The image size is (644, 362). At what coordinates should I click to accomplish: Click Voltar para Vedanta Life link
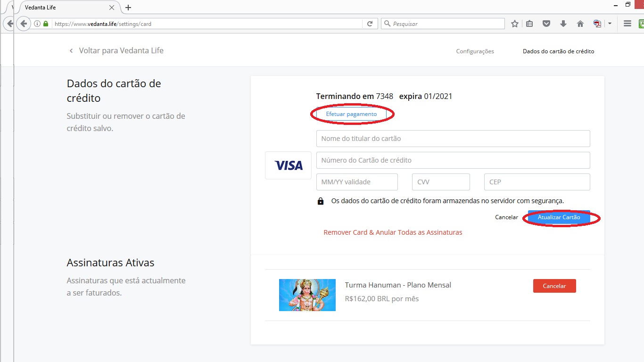point(121,50)
